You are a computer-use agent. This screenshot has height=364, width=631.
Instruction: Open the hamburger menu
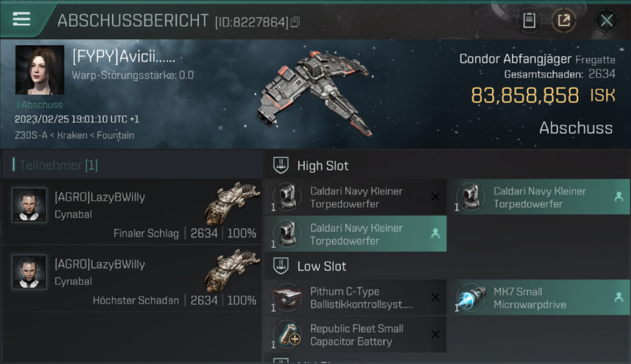tap(21, 19)
